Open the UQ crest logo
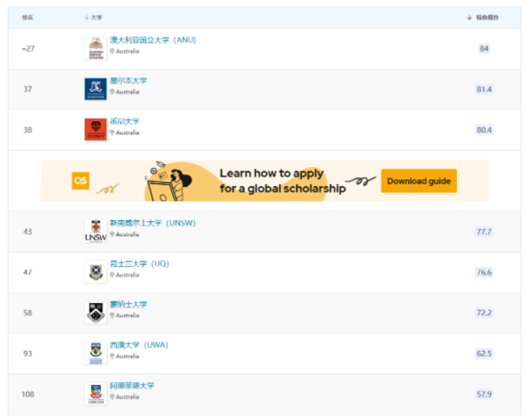 (96, 272)
